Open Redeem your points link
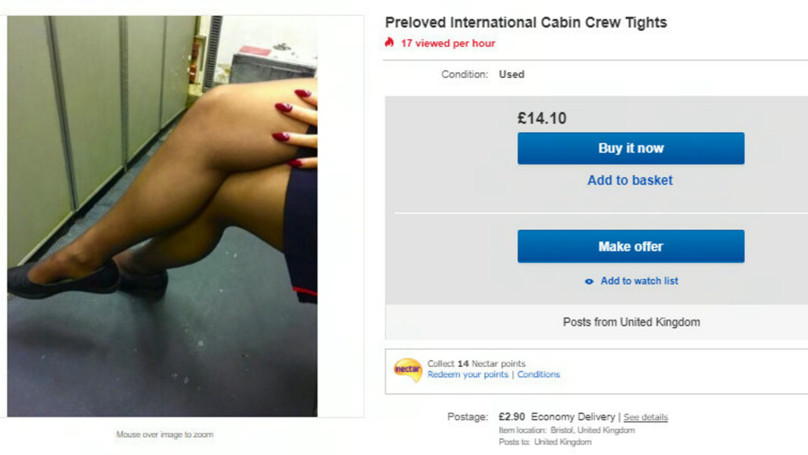This screenshot has width=808, height=455. coord(467,375)
